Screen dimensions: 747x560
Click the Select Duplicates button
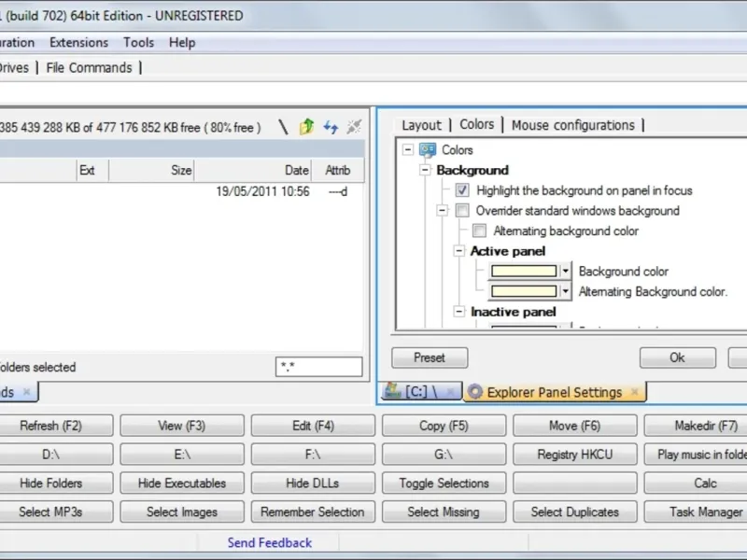click(575, 511)
